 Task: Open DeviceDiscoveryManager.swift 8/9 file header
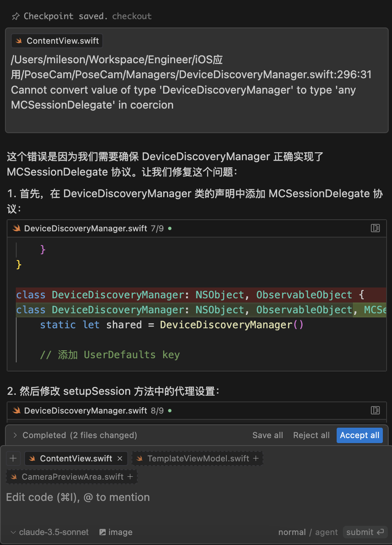(197, 411)
